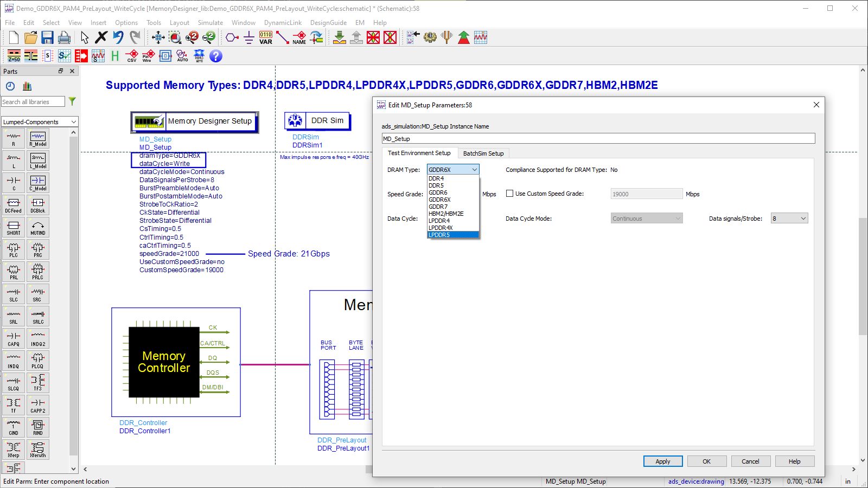Open the Lumped-Components category selector
This screenshot has height=488, width=868.
click(39, 121)
